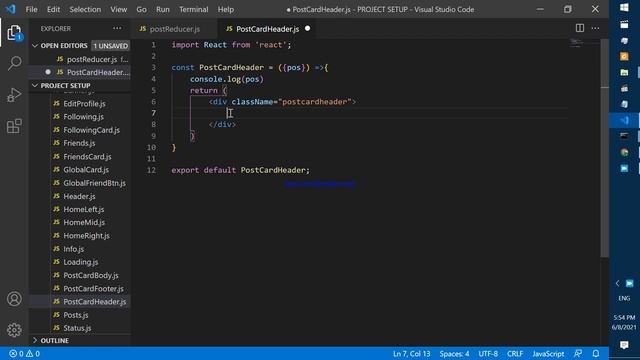640x360 pixels.
Task: Open the Help menu
Action: pyautogui.click(x=226, y=9)
